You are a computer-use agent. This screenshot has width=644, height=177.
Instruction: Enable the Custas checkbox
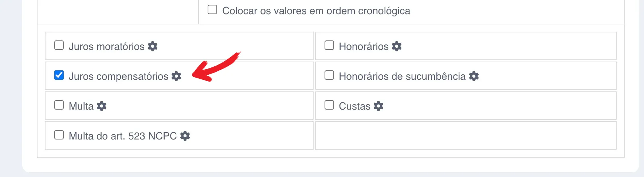329,105
